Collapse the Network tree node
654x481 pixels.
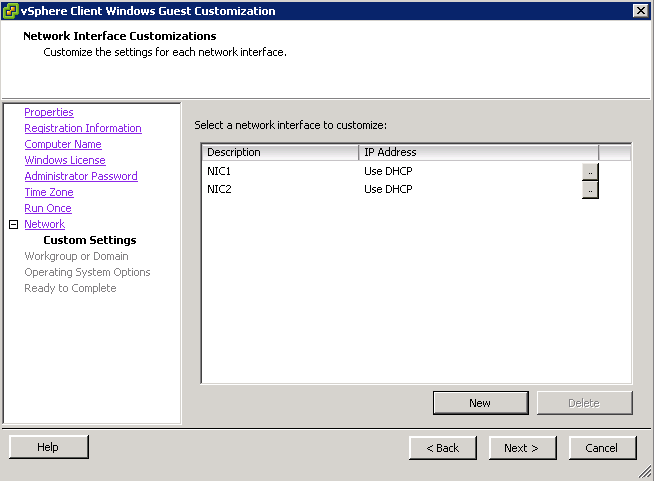click(x=14, y=224)
